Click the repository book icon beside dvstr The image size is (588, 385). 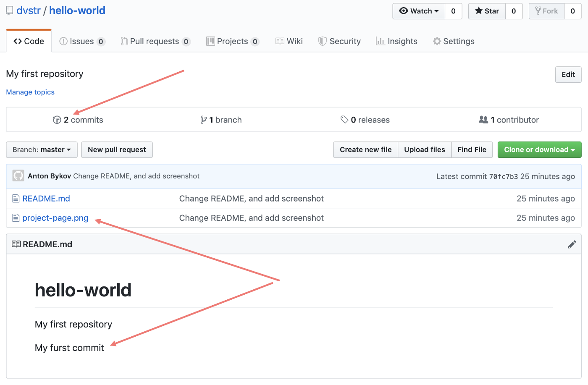(x=9, y=11)
